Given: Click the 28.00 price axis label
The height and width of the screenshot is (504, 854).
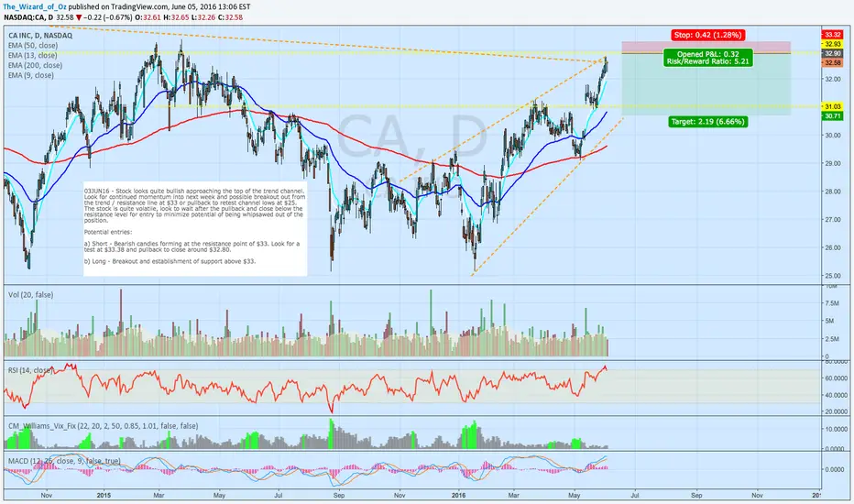Looking at the screenshot, I should coord(832,192).
